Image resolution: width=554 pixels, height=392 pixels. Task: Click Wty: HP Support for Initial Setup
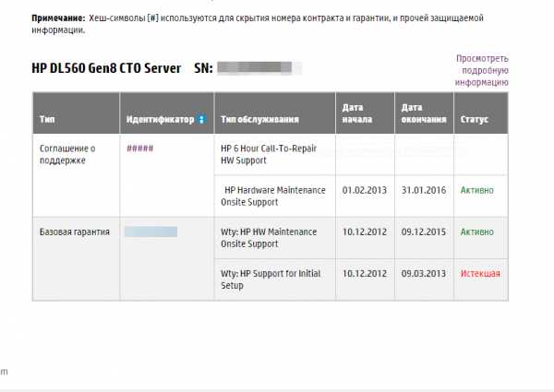coord(271,279)
